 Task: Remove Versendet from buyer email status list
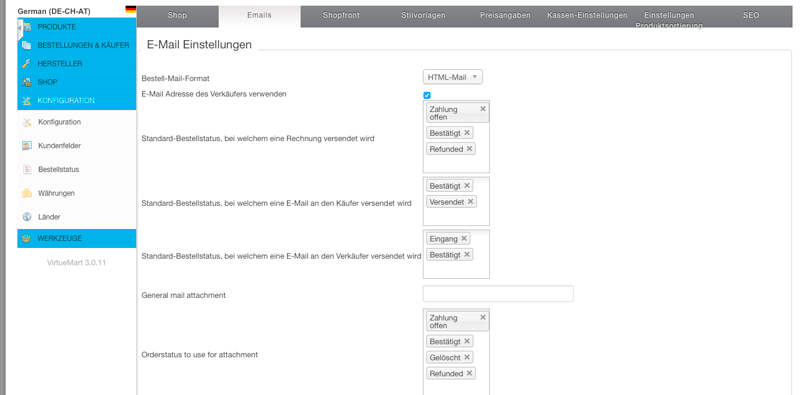(x=470, y=202)
